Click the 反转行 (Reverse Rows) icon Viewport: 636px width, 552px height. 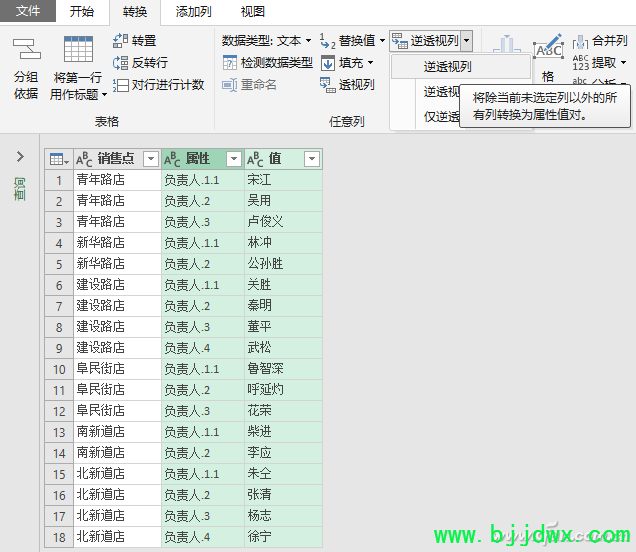coord(120,62)
